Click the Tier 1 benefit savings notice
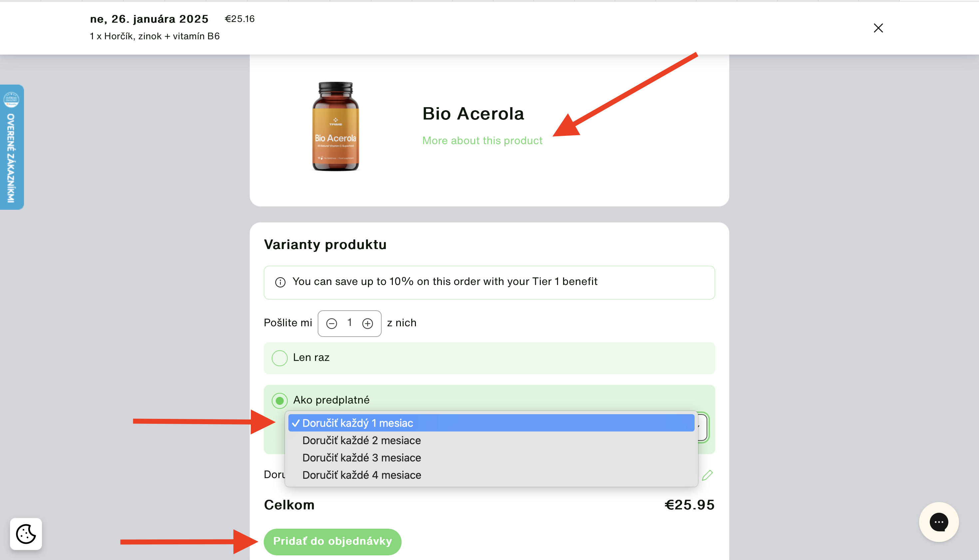The width and height of the screenshot is (979, 560). (x=489, y=283)
